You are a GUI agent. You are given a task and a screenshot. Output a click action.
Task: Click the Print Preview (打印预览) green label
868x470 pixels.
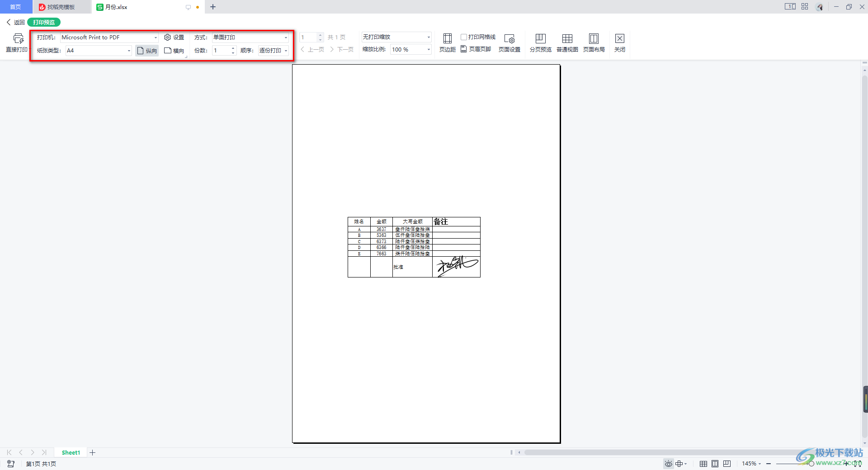(44, 22)
